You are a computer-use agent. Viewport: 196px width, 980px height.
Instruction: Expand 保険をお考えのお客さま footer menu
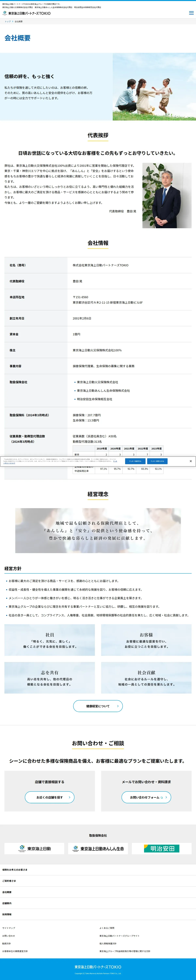pos(98,870)
